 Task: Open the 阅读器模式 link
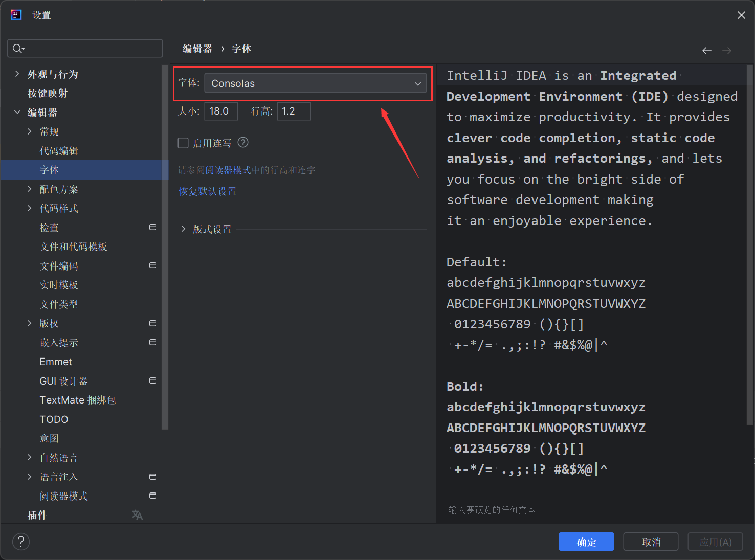[228, 170]
